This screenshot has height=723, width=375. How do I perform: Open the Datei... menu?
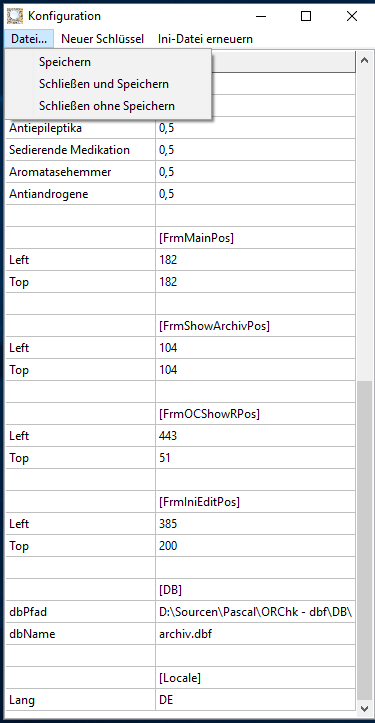[x=29, y=39]
